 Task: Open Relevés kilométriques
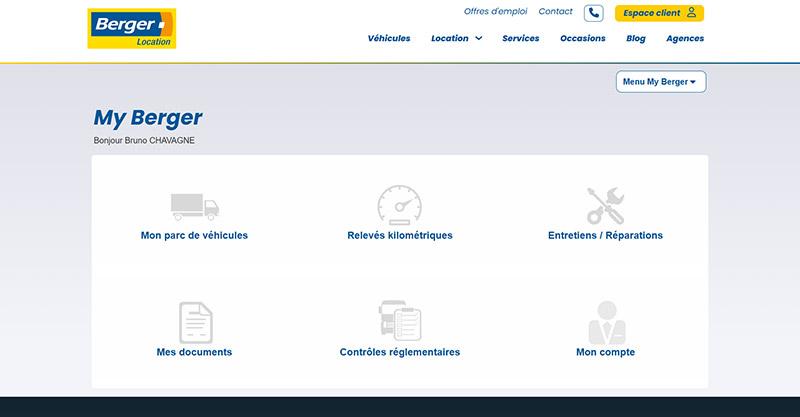point(400,235)
